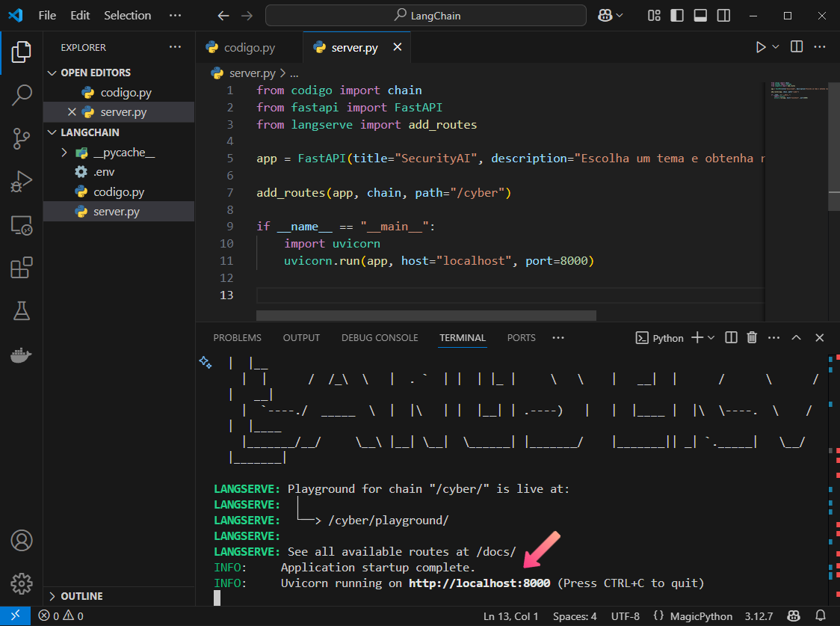Open Copilot chat icon in title bar
Viewport: 840px width, 626px height.
tap(605, 16)
